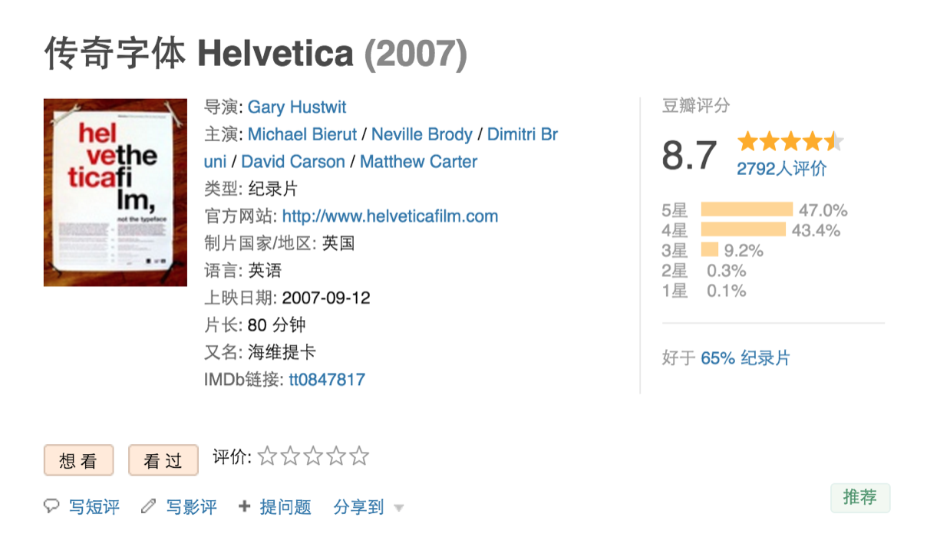Viewport: 950px width, 560px height.
Task: Rate the film with the third star
Action: tap(313, 456)
